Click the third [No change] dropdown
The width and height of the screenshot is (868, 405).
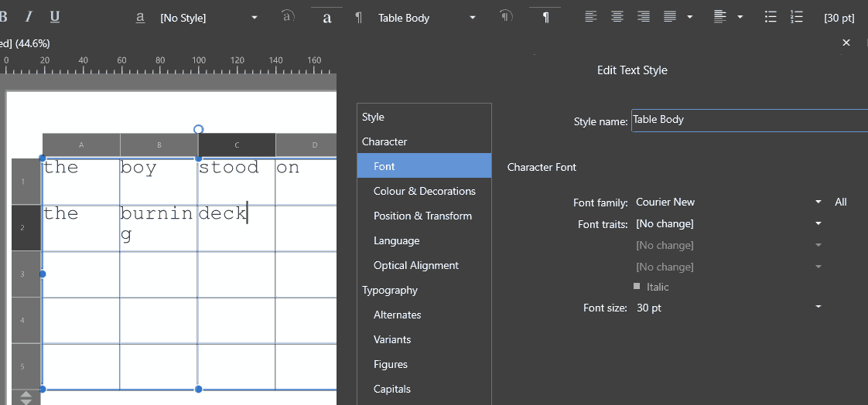pyautogui.click(x=728, y=267)
